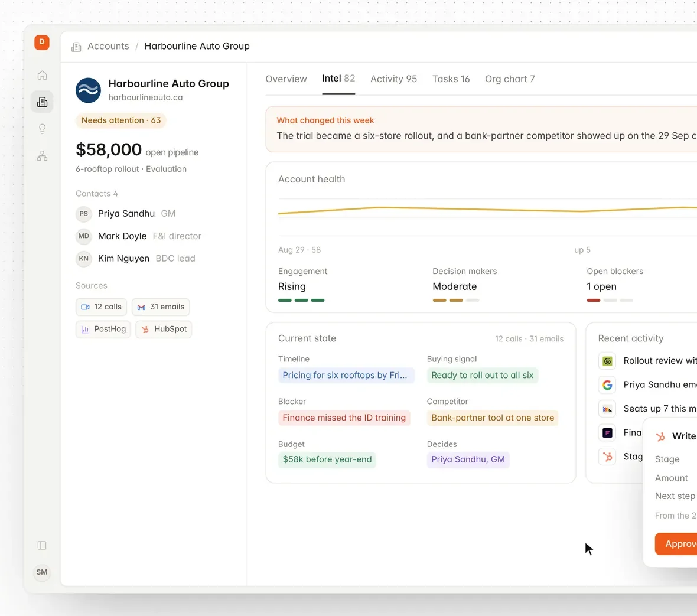This screenshot has width=697, height=616.
Task: Click the dark square icon beside Fina
Action: click(607, 433)
